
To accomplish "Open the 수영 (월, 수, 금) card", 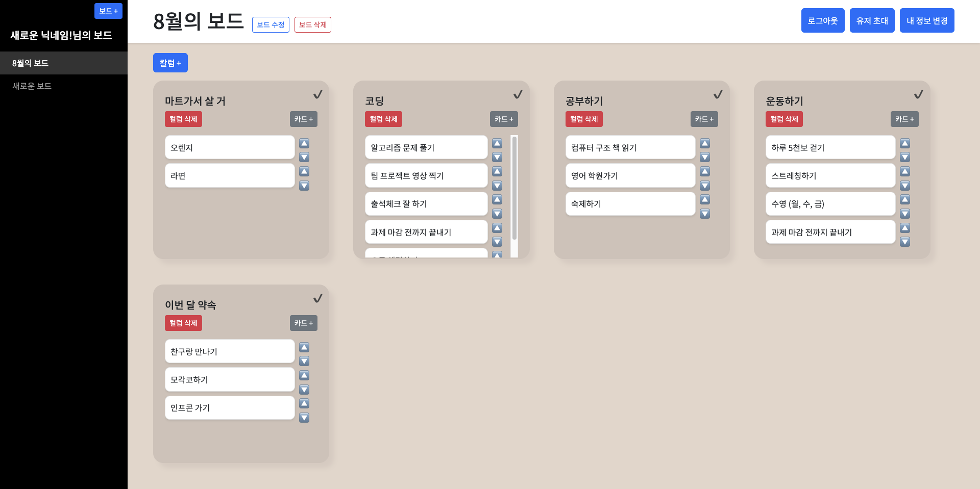I will coord(830,203).
